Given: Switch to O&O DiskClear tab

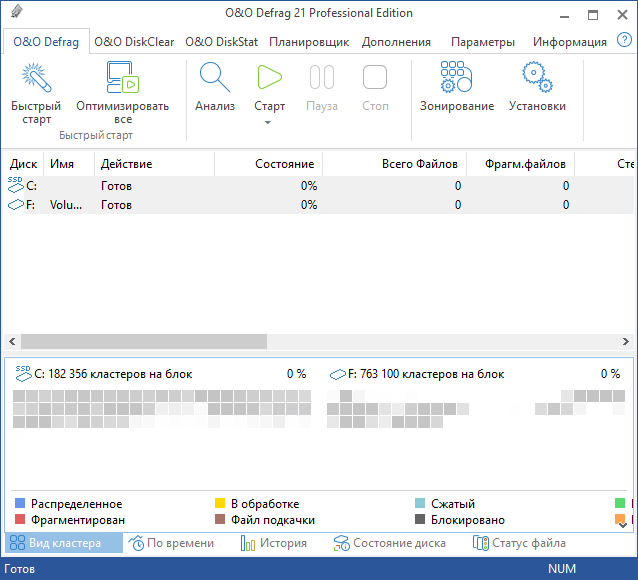Looking at the screenshot, I should [x=134, y=42].
